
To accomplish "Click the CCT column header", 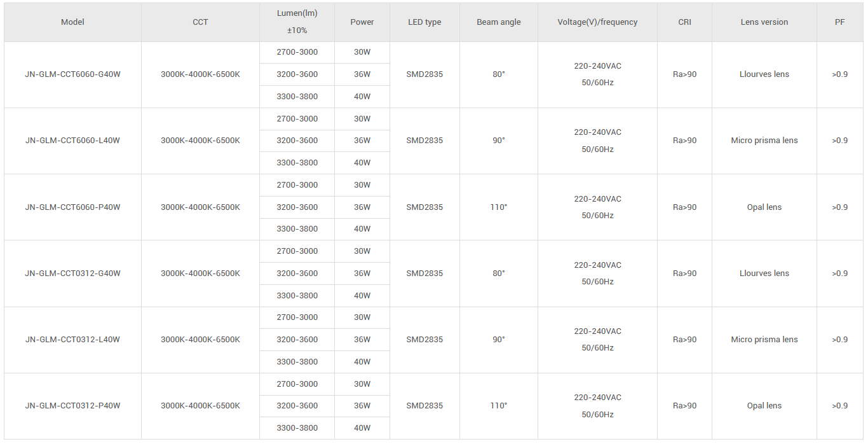I will (x=200, y=22).
